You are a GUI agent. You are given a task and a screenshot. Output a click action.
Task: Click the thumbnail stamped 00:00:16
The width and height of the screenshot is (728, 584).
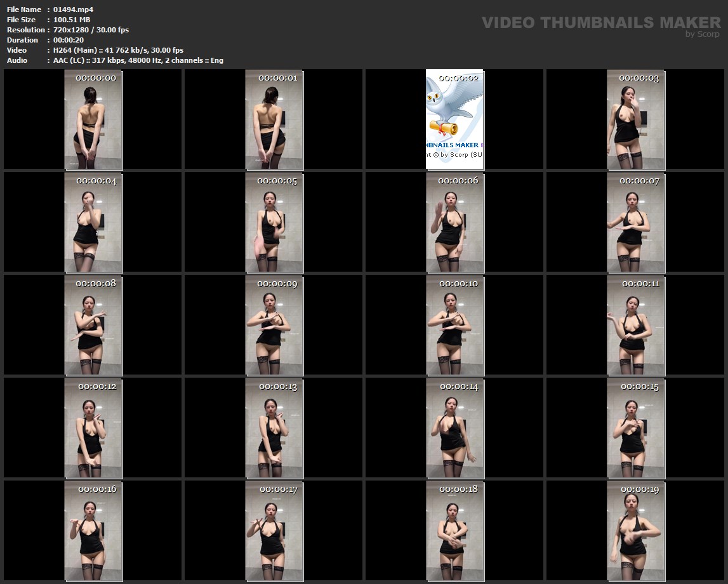[93, 531]
